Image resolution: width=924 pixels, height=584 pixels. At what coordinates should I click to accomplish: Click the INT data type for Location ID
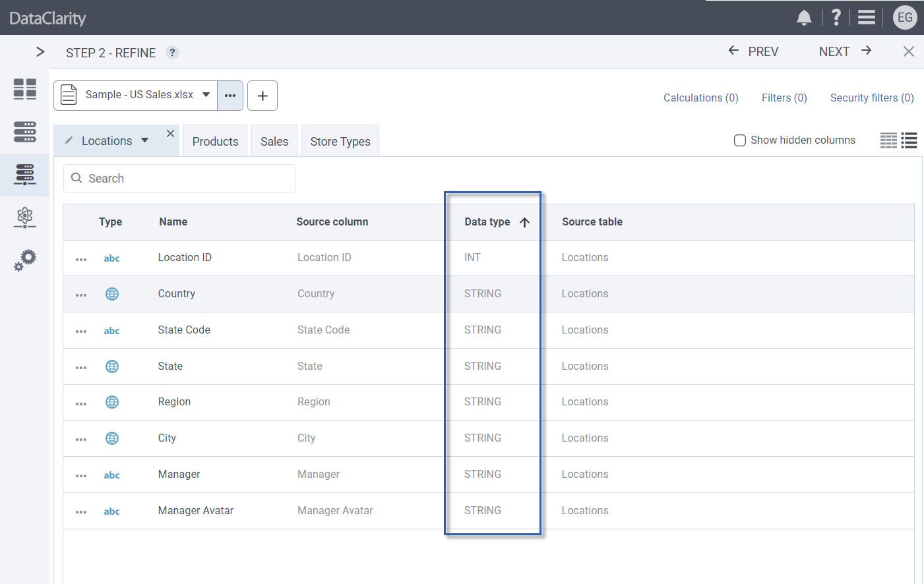coord(472,258)
